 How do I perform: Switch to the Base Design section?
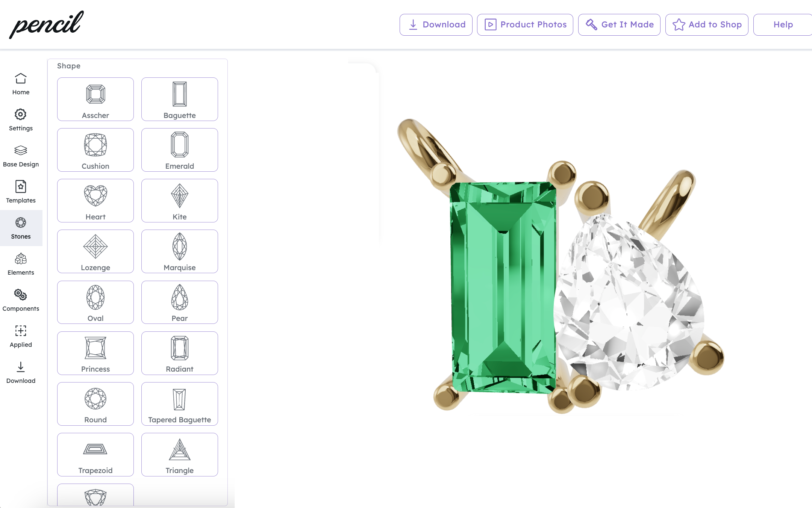pos(21,156)
